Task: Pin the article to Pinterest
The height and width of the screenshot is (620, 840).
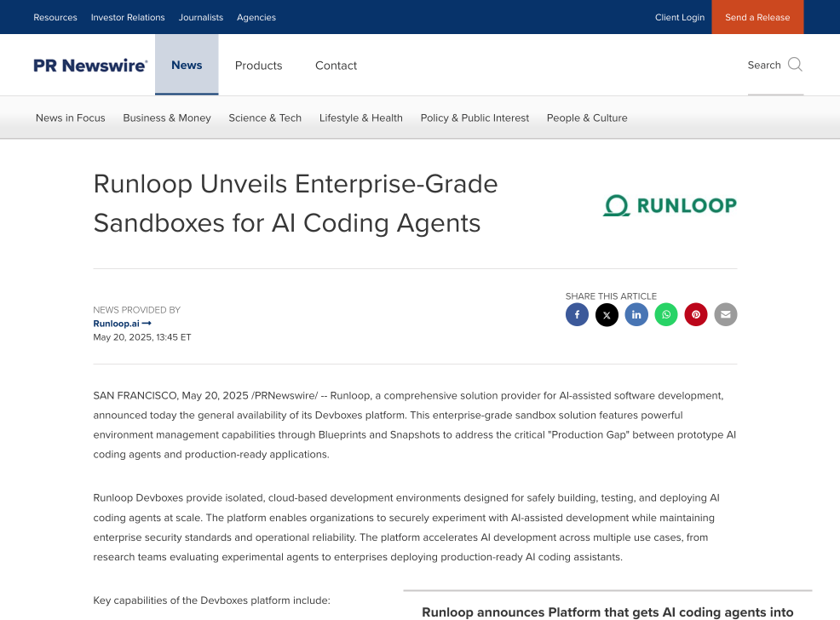Action: pos(696,314)
